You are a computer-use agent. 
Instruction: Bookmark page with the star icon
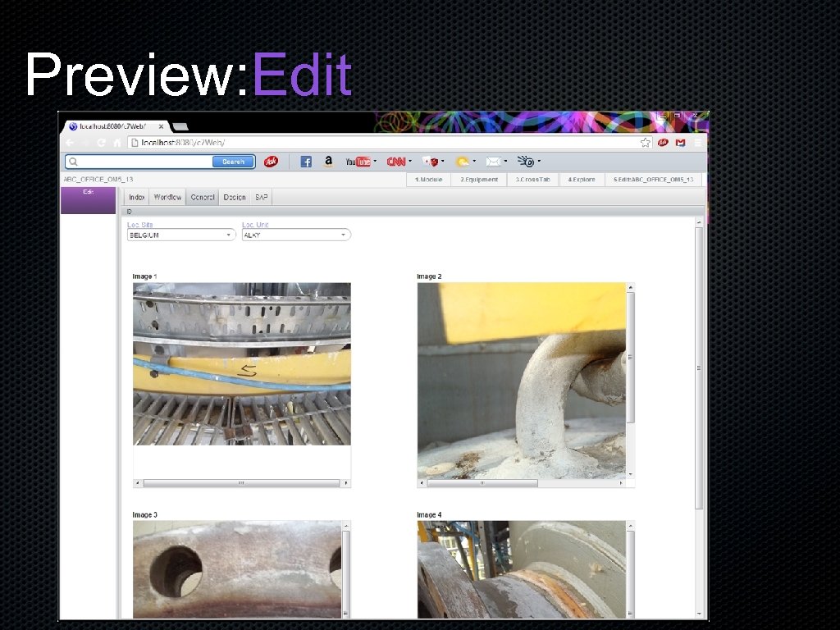coord(646,143)
